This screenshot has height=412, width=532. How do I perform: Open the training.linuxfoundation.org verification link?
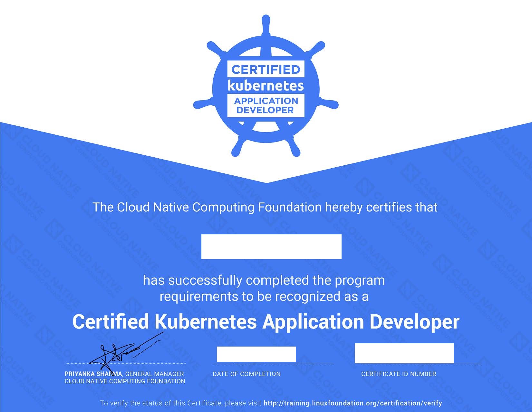353,403
